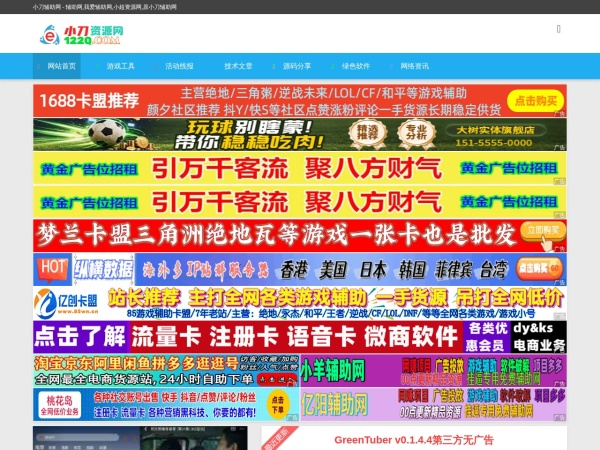Open the 小刀资源网 1220.com site logo
This screenshot has height=450, width=600.
[x=82, y=35]
